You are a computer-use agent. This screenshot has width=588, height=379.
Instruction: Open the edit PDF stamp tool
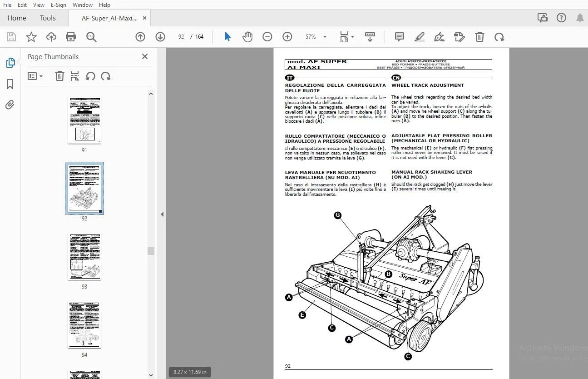(460, 37)
